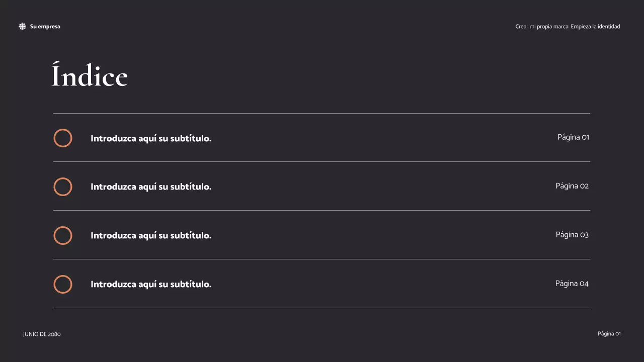Click the orange circle in the first row

63,138
